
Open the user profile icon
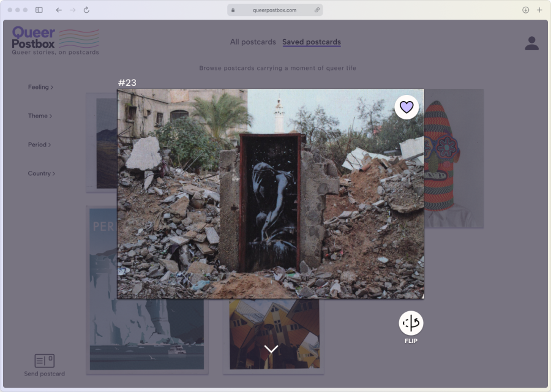coord(531,43)
